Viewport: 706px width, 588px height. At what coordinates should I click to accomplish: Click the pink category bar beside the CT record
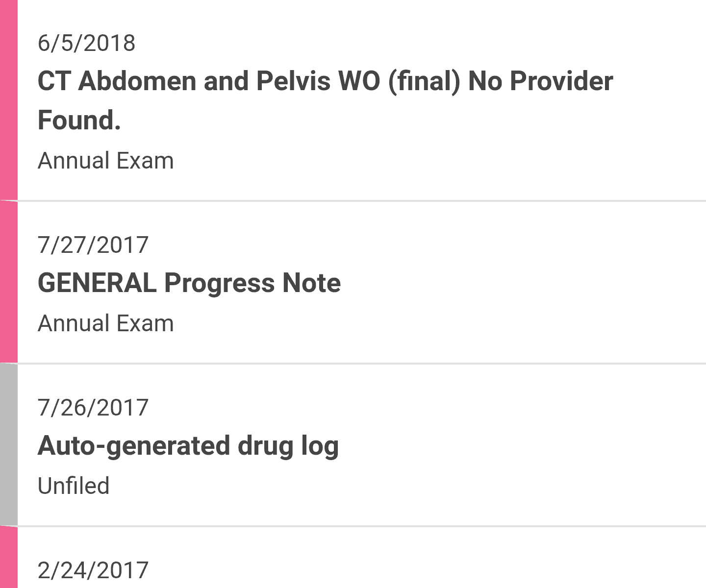(x=8, y=100)
